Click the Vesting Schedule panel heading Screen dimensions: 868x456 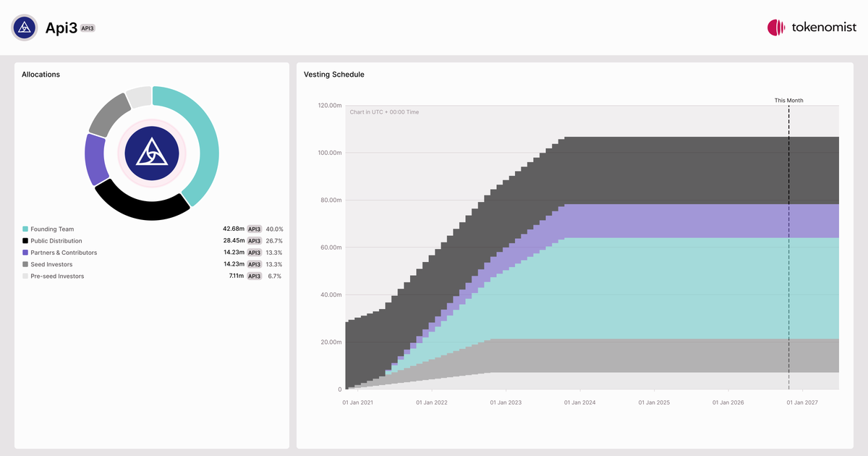(334, 75)
